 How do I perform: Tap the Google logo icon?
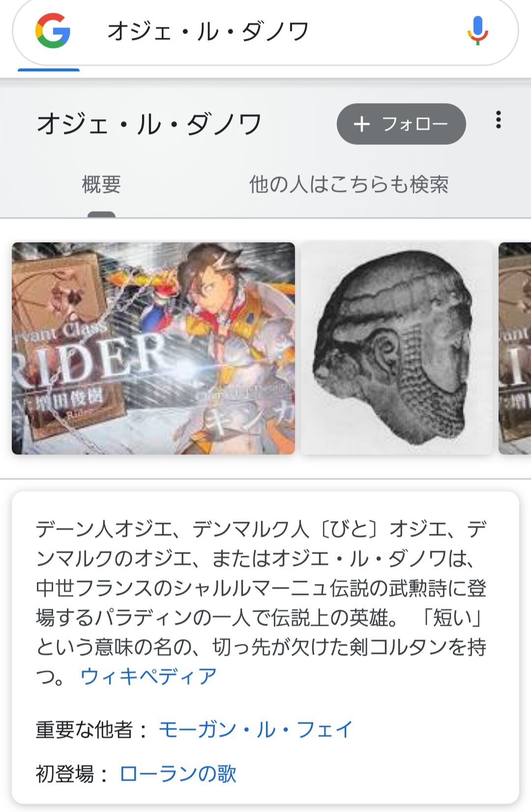point(53,30)
